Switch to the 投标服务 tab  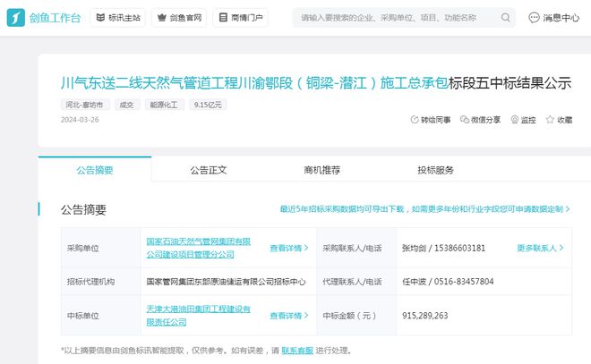435,170
